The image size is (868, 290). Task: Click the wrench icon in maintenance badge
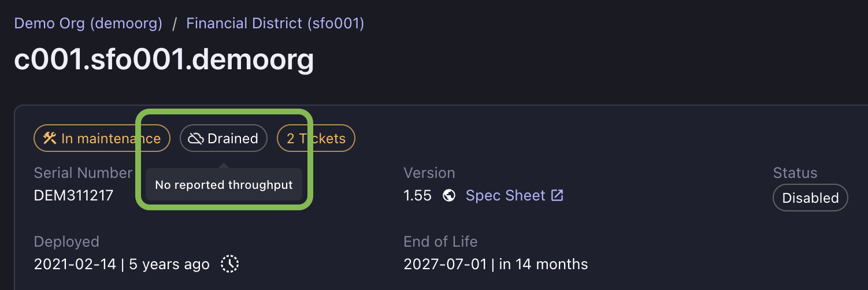click(50, 139)
